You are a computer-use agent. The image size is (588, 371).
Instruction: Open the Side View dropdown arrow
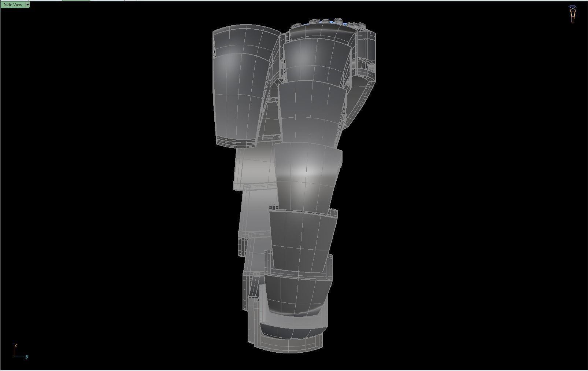click(x=27, y=5)
